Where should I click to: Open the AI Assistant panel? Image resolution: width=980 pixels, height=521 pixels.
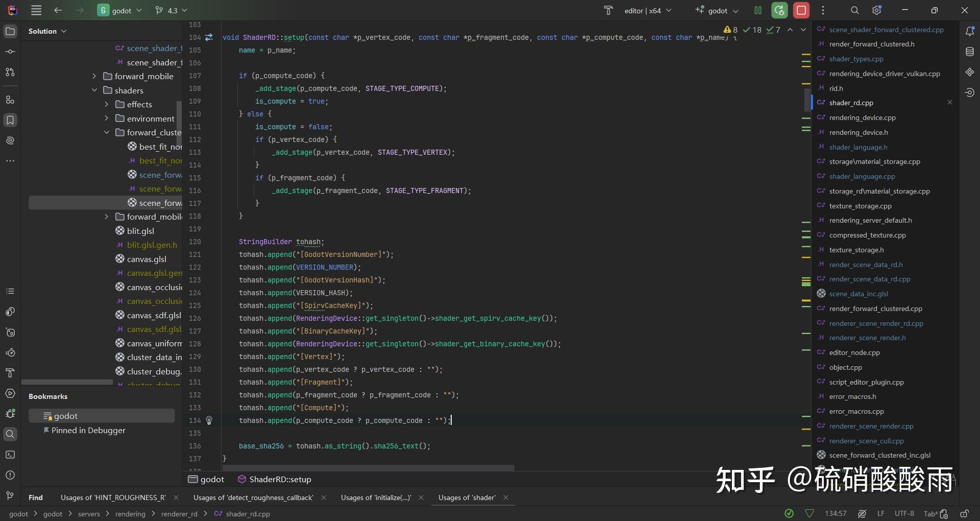pos(10,140)
